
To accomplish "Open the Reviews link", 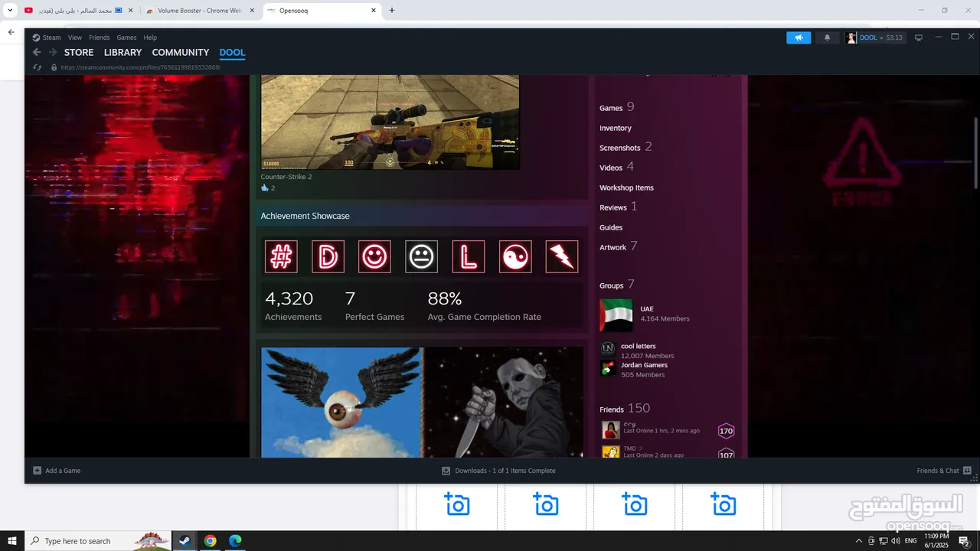I will (x=613, y=207).
